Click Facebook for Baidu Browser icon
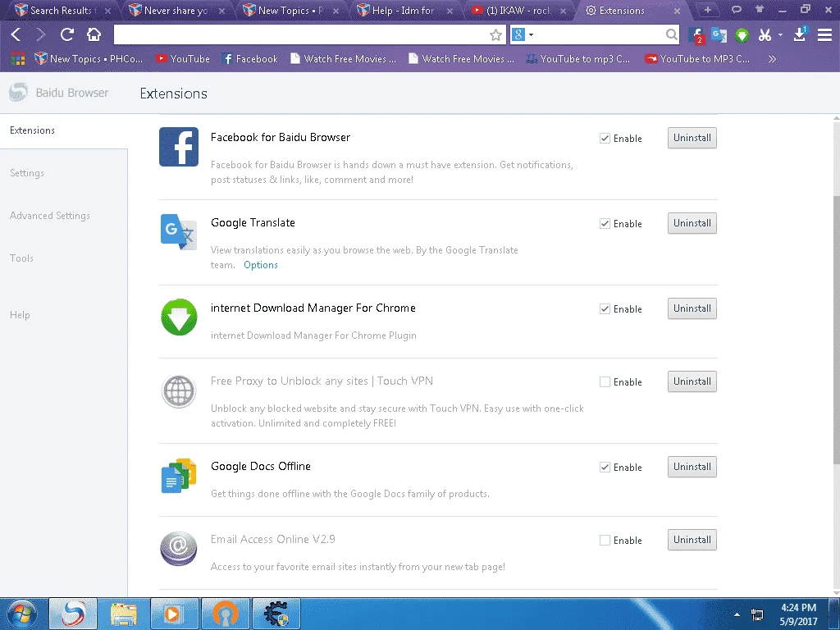Viewport: 840px width, 630px height. pyautogui.click(x=179, y=147)
